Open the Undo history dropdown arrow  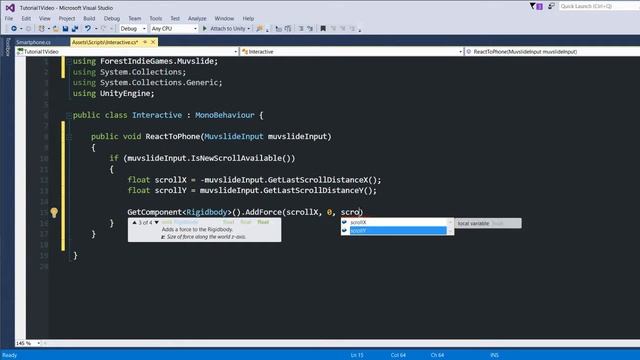96,29
